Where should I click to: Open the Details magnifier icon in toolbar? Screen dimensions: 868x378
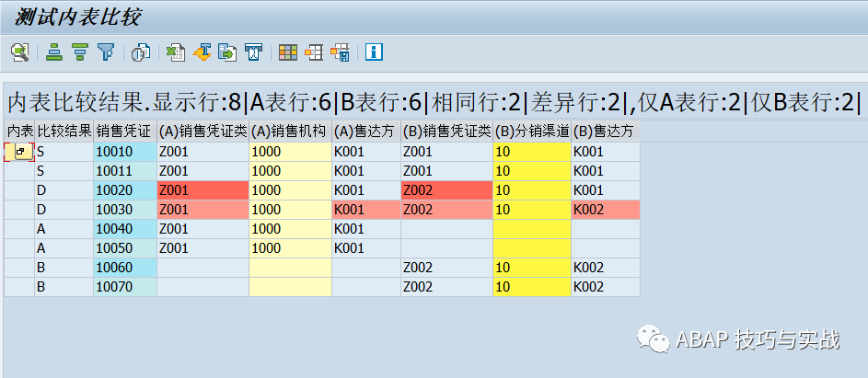(x=20, y=52)
